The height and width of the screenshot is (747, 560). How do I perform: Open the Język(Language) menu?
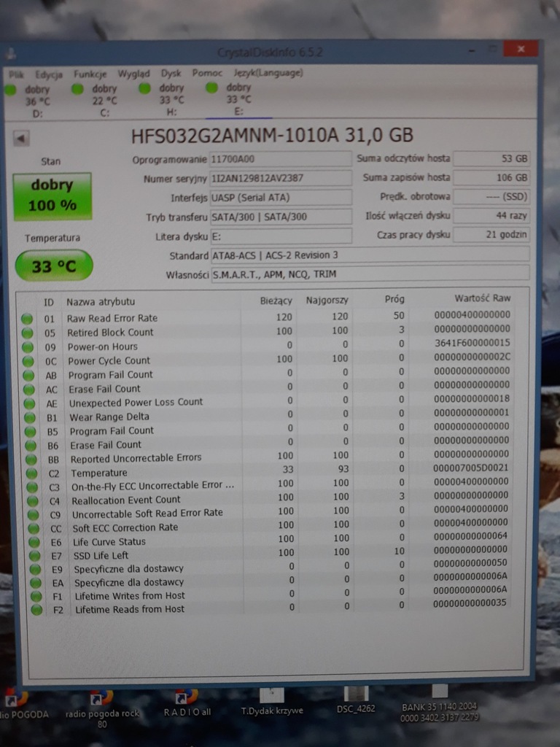tap(268, 72)
